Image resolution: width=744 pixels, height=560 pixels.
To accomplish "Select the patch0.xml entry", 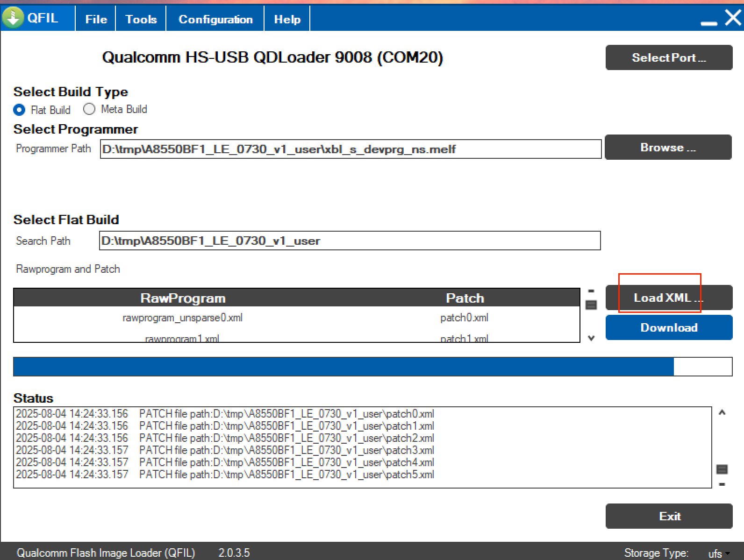I will [464, 318].
